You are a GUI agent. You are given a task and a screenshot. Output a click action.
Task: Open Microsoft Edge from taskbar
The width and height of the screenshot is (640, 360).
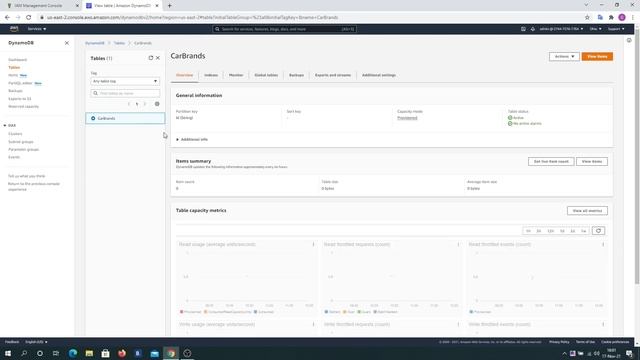(73, 353)
